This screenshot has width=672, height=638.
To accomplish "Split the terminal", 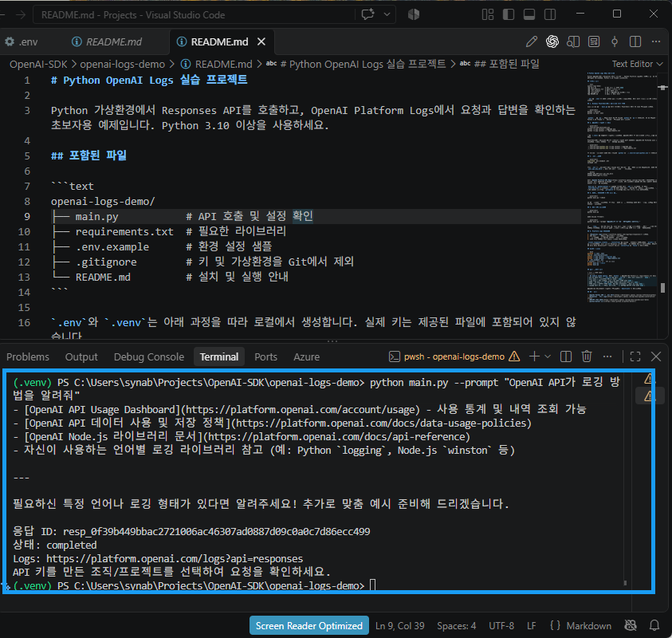I will coord(566,356).
